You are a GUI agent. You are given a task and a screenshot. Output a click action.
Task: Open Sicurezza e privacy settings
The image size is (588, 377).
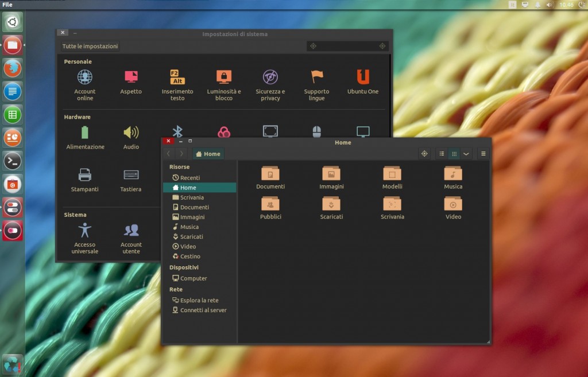[270, 77]
